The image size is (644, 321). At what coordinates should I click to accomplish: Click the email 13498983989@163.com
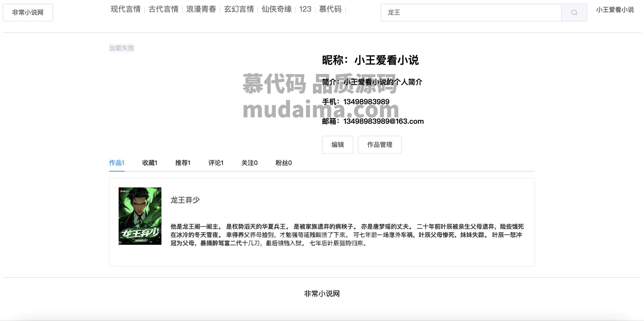383,121
